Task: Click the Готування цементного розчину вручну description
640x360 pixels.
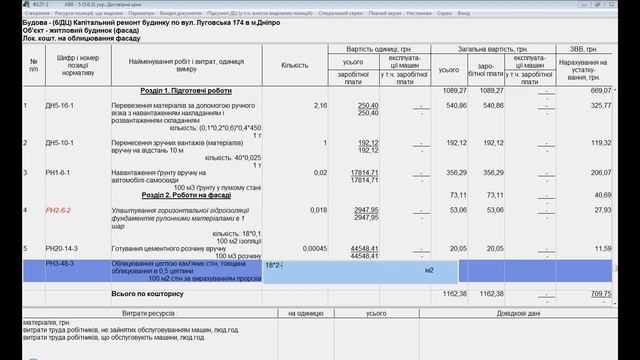Action: [169, 248]
